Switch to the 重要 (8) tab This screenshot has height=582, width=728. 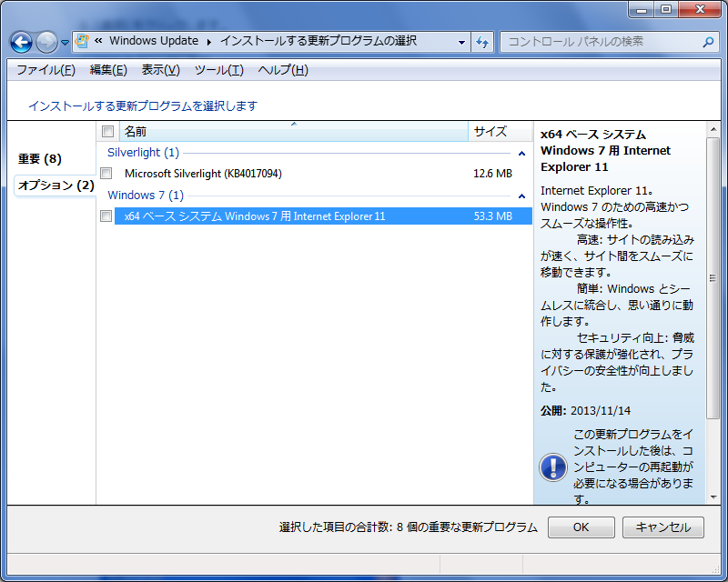(40, 159)
